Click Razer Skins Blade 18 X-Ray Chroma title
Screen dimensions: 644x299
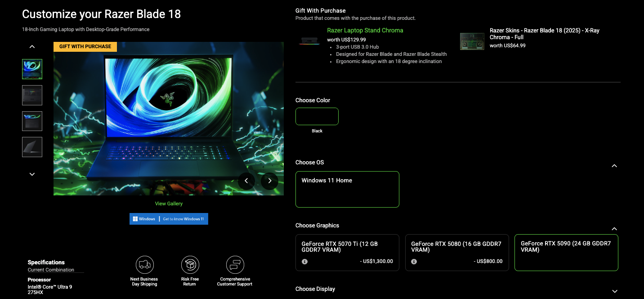pos(545,34)
